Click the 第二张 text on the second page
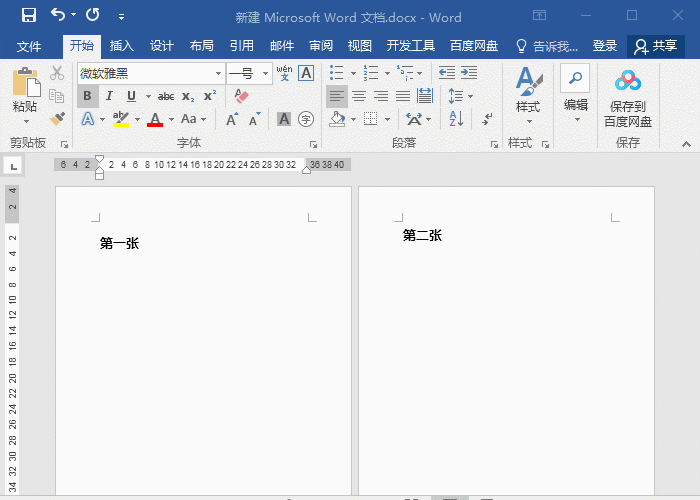Image resolution: width=700 pixels, height=500 pixels. (x=422, y=235)
